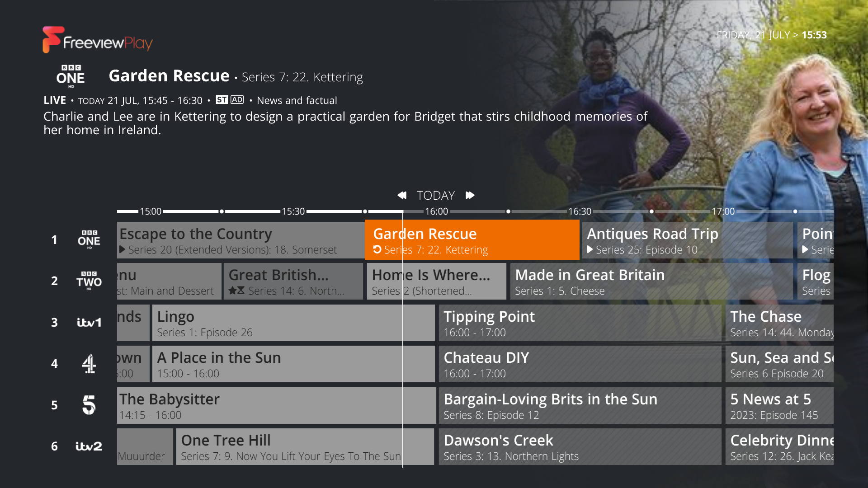Open A Place in the Sun
Viewport: 868px width, 488px height.
click(x=293, y=364)
